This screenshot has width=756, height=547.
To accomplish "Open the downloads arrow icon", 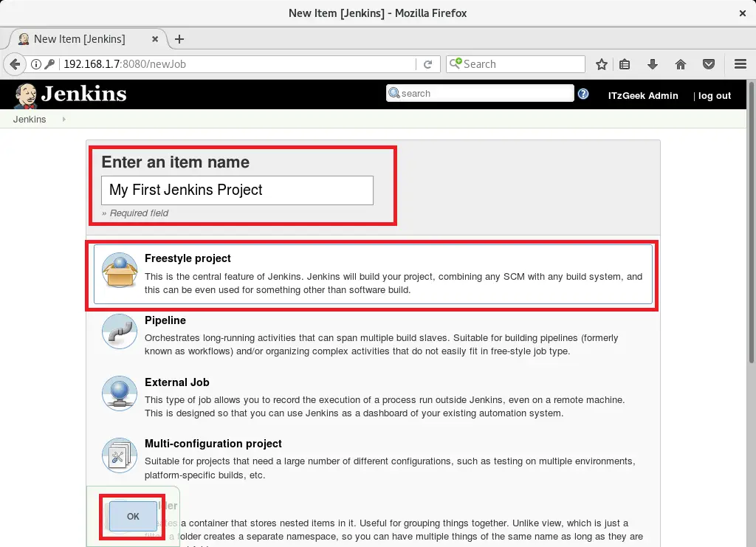I will coord(653,64).
